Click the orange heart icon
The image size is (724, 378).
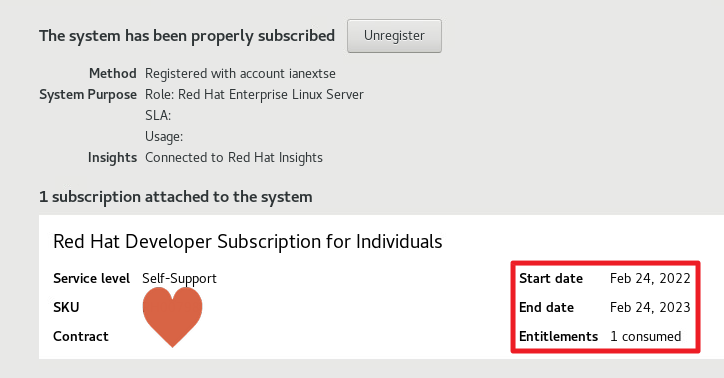(173, 317)
